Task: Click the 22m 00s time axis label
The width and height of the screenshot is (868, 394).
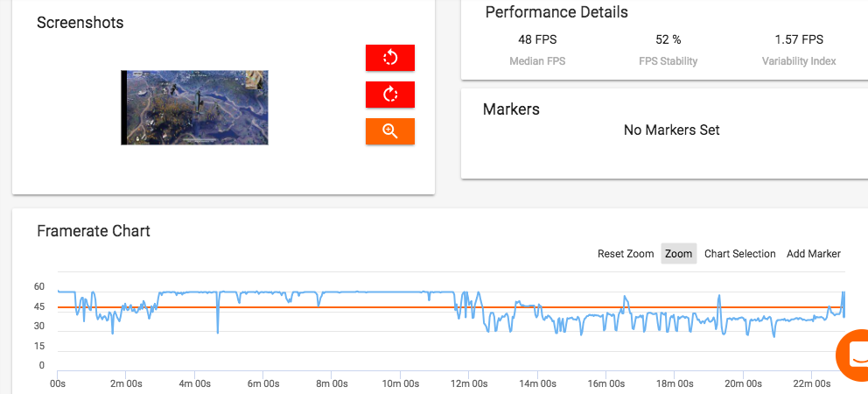Action: pos(810,383)
